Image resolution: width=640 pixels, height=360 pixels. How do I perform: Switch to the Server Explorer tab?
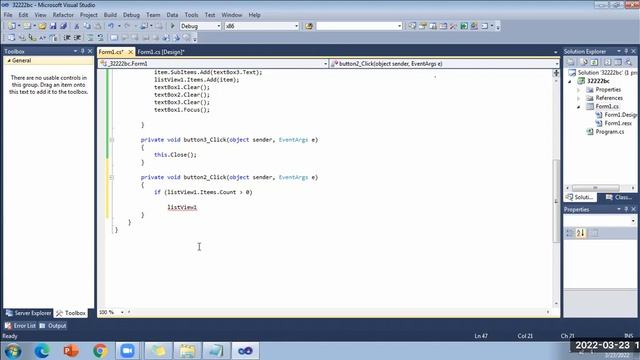[x=29, y=313]
